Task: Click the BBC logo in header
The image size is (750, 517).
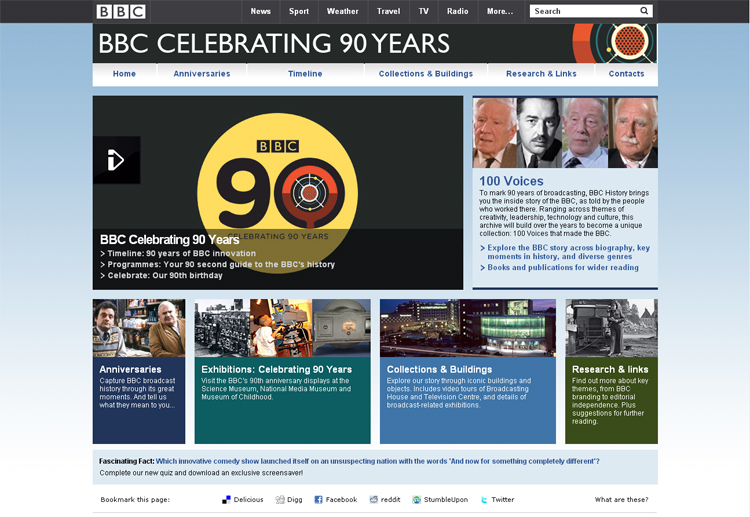Action: pos(121,12)
